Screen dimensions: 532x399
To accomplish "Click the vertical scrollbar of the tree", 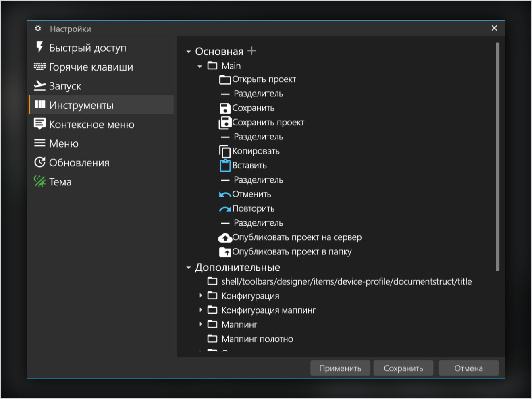I will click(497, 156).
